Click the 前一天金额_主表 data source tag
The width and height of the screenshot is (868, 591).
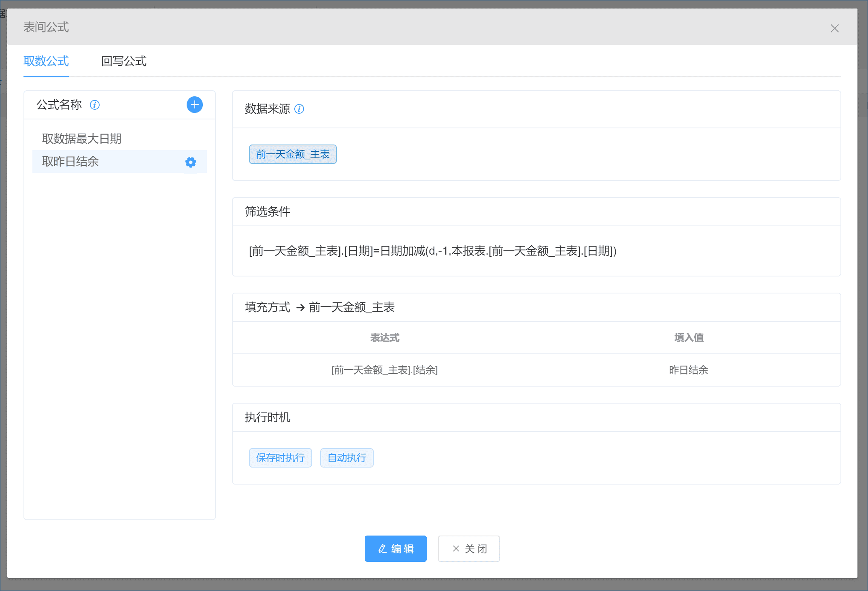pos(293,154)
